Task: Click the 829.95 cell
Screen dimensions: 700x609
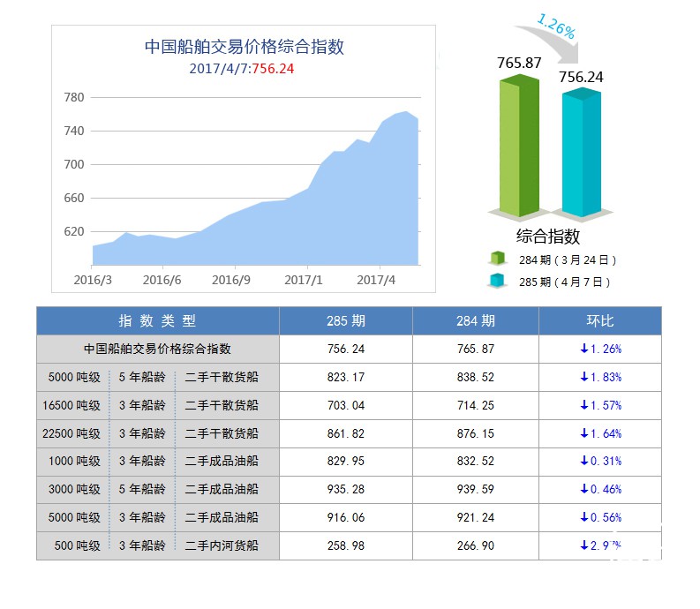Action: (x=346, y=462)
